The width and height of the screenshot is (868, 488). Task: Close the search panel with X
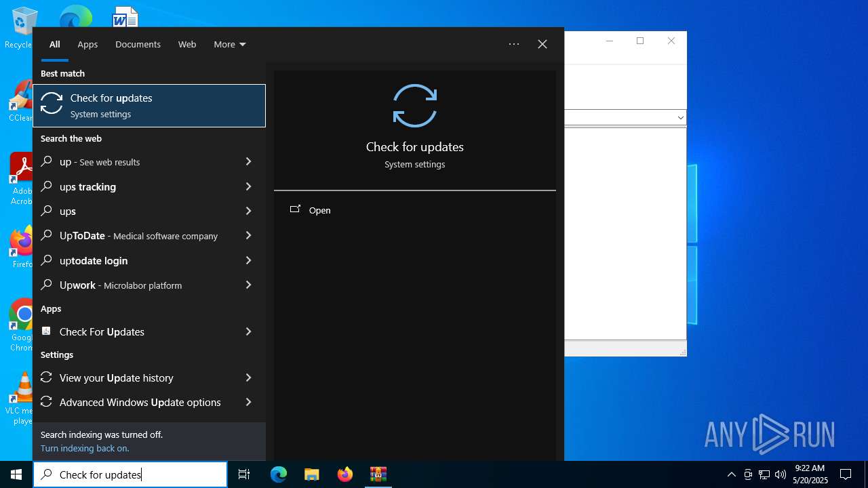click(542, 44)
